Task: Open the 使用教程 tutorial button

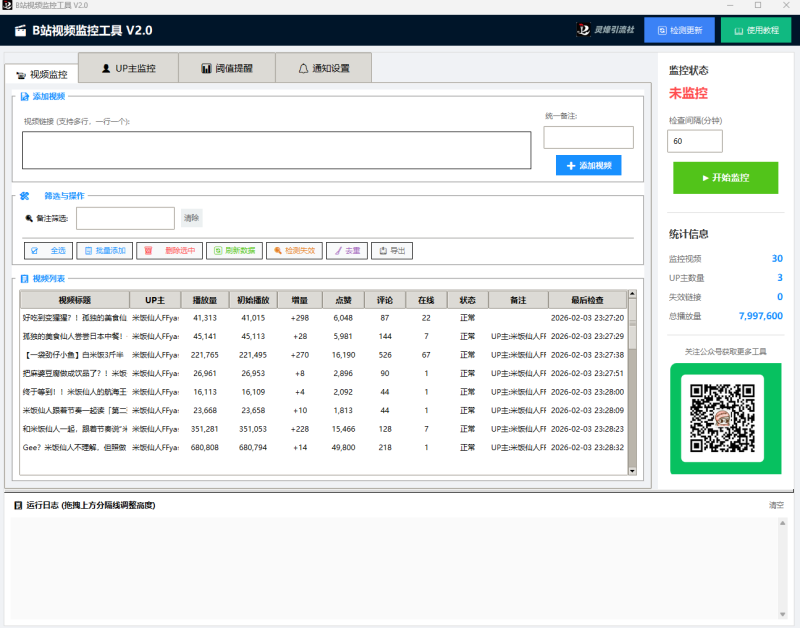Action: pyautogui.click(x=762, y=30)
